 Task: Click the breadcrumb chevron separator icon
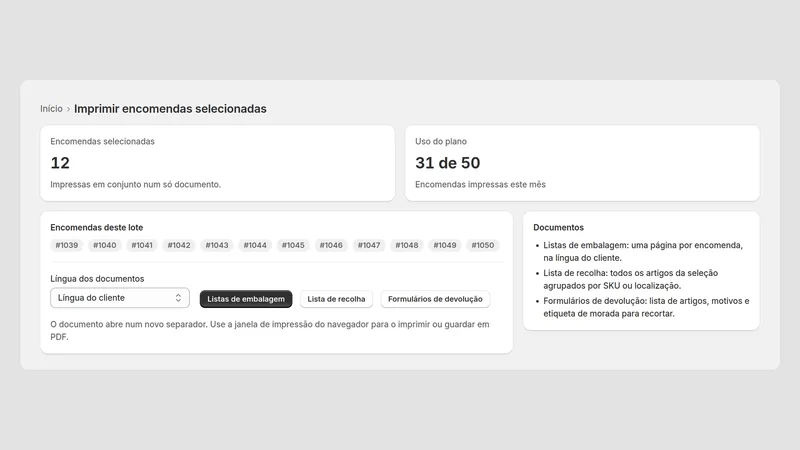[68, 109]
